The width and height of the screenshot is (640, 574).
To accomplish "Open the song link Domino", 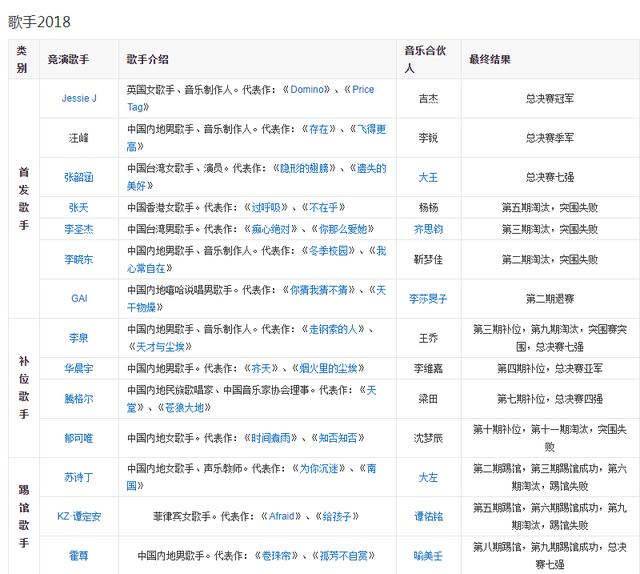I will click(x=307, y=89).
